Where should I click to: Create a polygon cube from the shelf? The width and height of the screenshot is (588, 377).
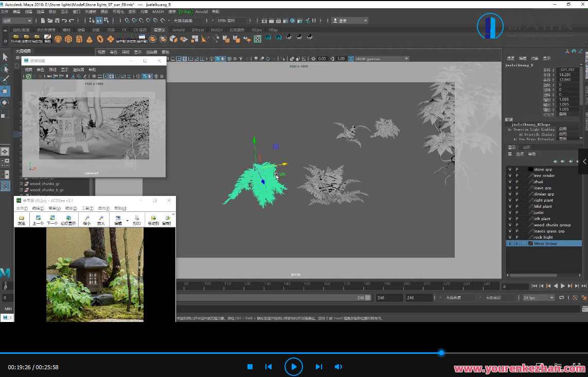coord(68,38)
